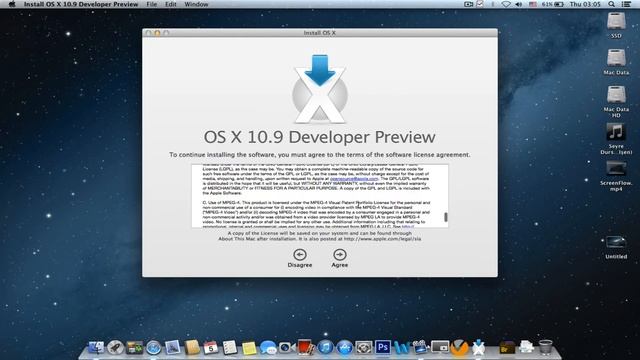Select the ScreenFlow.mp4 file on the desktop
640x360 pixels.
tap(616, 169)
